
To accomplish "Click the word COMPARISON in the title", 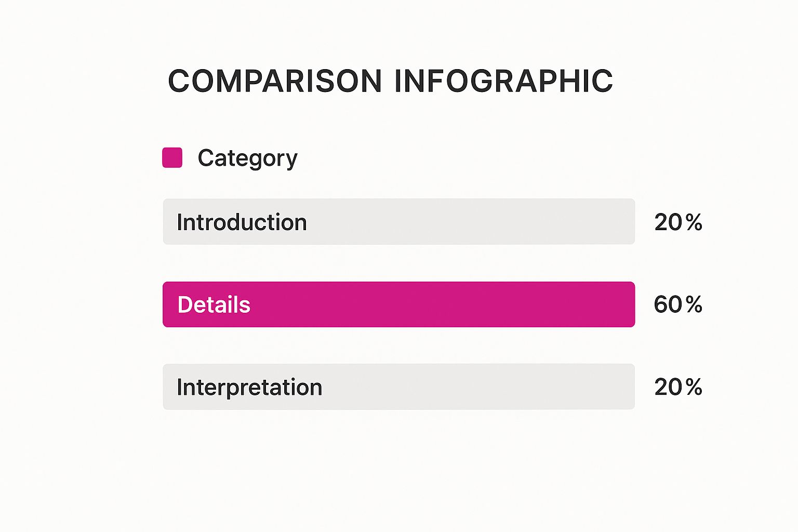I will coord(275,82).
